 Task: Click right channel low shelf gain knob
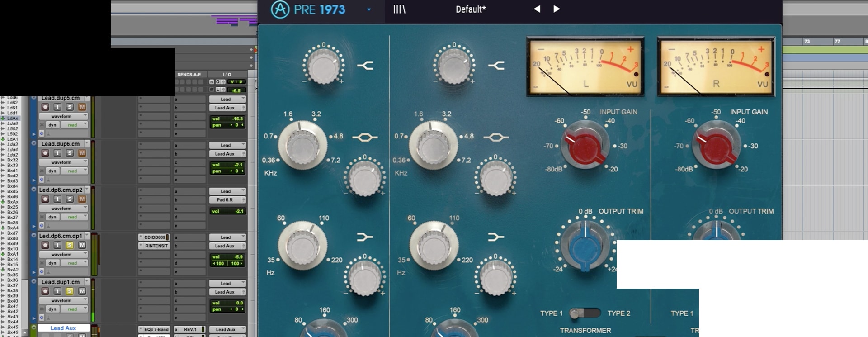(x=495, y=278)
